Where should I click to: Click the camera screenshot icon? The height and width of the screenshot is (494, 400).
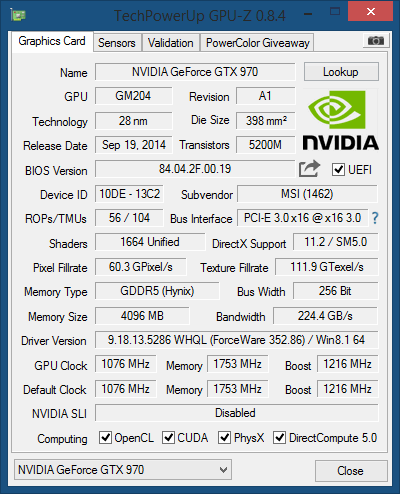point(376,41)
